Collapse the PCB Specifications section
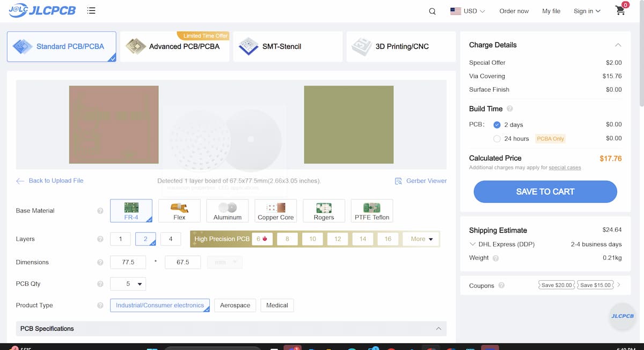The image size is (644, 350). point(438,329)
